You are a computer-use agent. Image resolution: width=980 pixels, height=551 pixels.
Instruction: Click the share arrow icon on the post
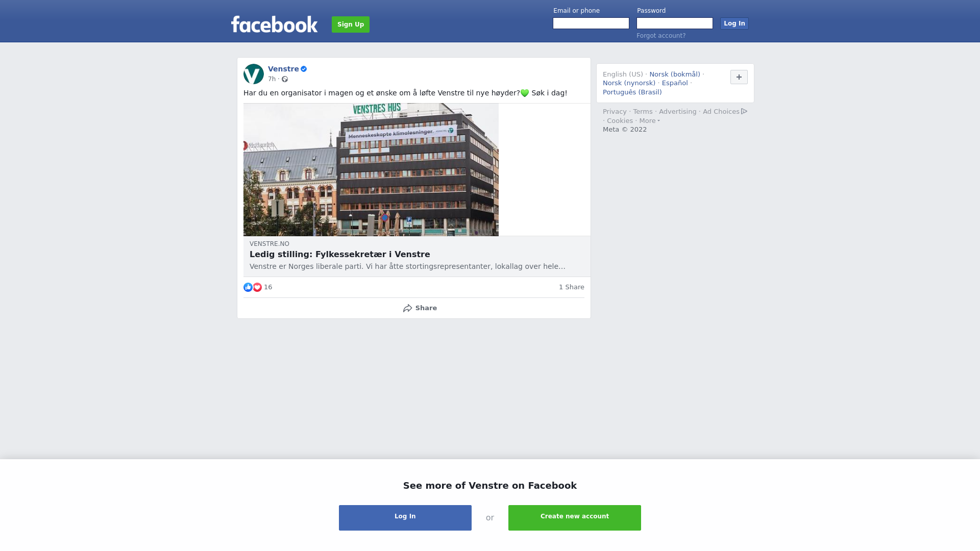pos(407,308)
